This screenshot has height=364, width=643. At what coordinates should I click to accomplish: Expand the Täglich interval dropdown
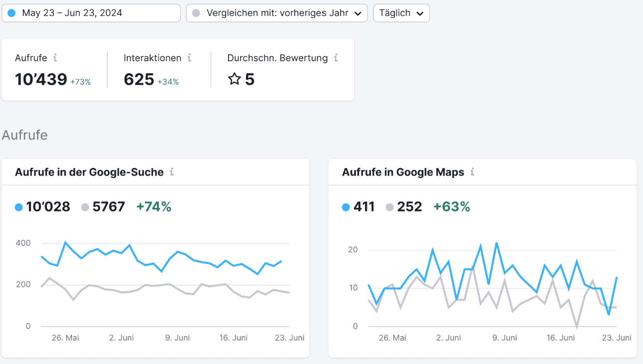pos(401,13)
